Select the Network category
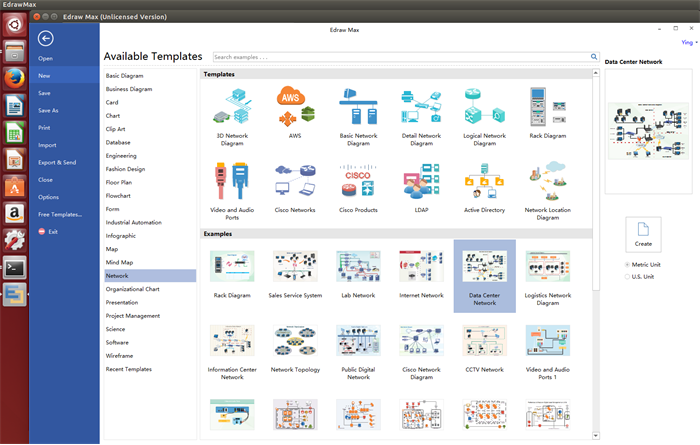The width and height of the screenshot is (700, 445). pos(150,276)
